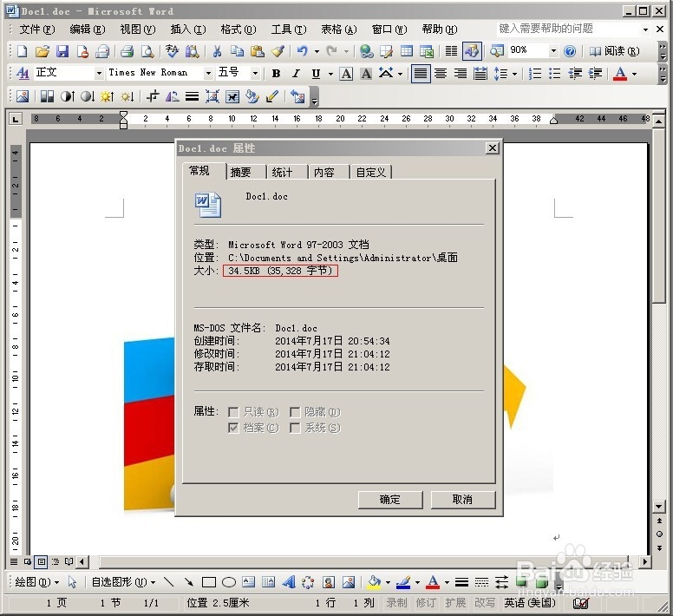Open the Zoom 90% dropdown
The image size is (673, 616).
point(553,51)
